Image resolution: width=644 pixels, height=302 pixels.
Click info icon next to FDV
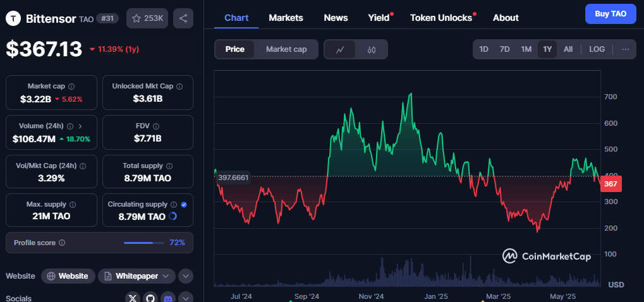coord(156,126)
